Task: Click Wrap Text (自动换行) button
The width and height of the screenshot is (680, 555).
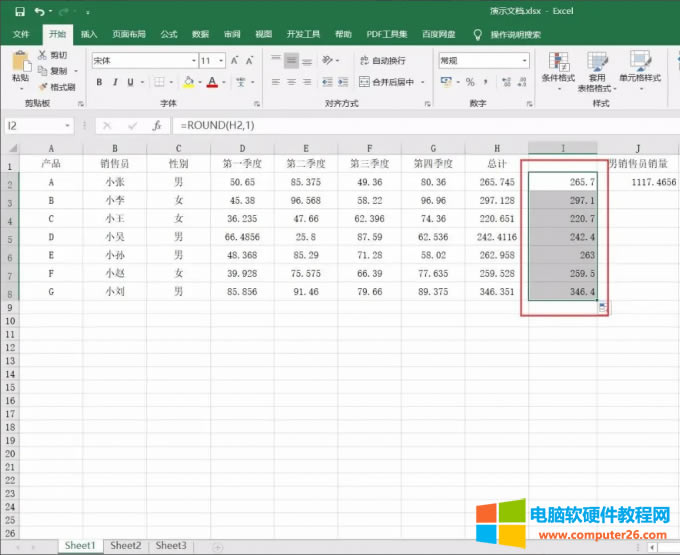Action: [388, 60]
